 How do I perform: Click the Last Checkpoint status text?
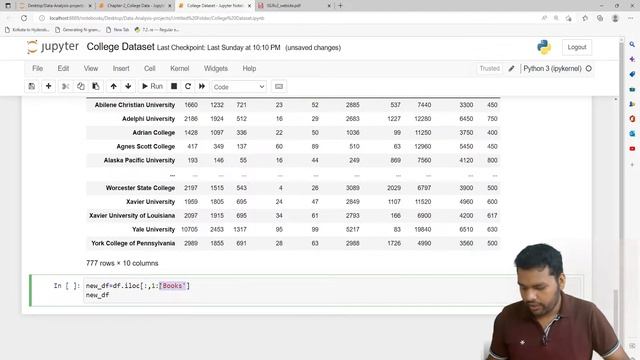click(x=218, y=48)
